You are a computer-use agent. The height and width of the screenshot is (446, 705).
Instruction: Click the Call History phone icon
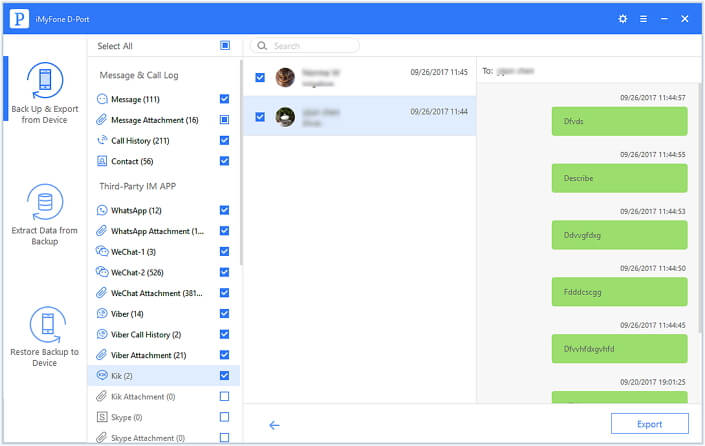(102, 140)
